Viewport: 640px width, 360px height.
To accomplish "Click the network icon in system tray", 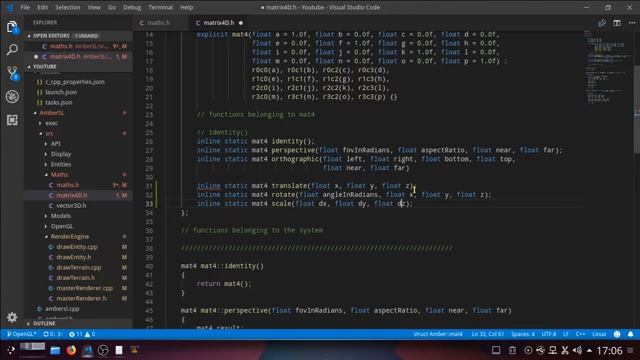I will pyautogui.click(x=552, y=350).
